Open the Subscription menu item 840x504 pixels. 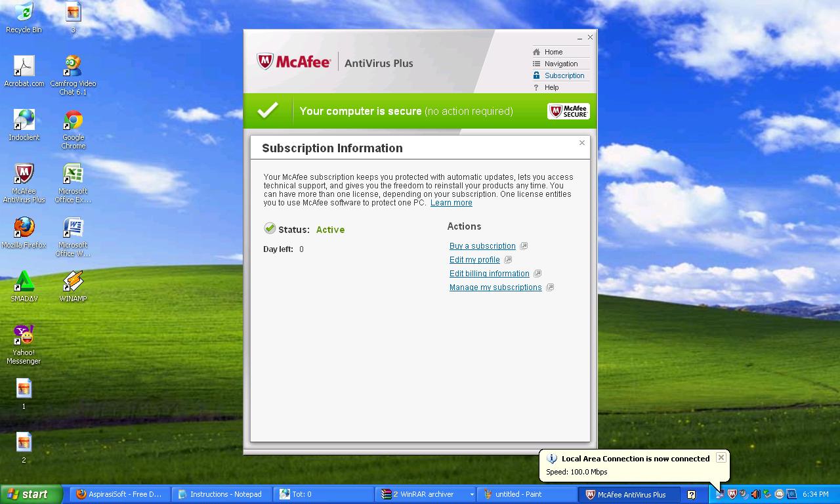564,75
